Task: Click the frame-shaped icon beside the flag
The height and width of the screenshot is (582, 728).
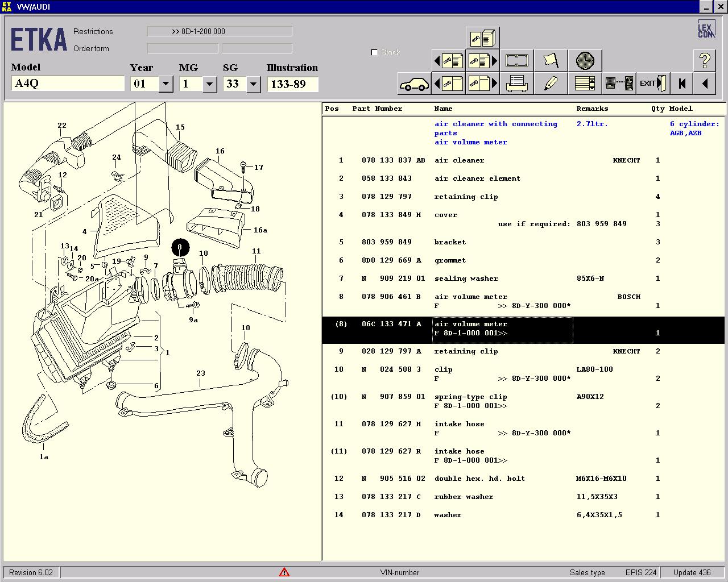Action: pos(517,60)
